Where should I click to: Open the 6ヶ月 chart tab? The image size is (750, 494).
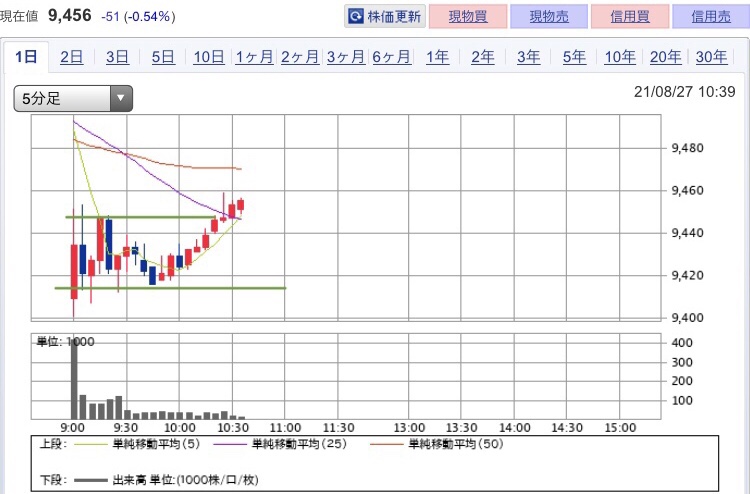pos(391,57)
